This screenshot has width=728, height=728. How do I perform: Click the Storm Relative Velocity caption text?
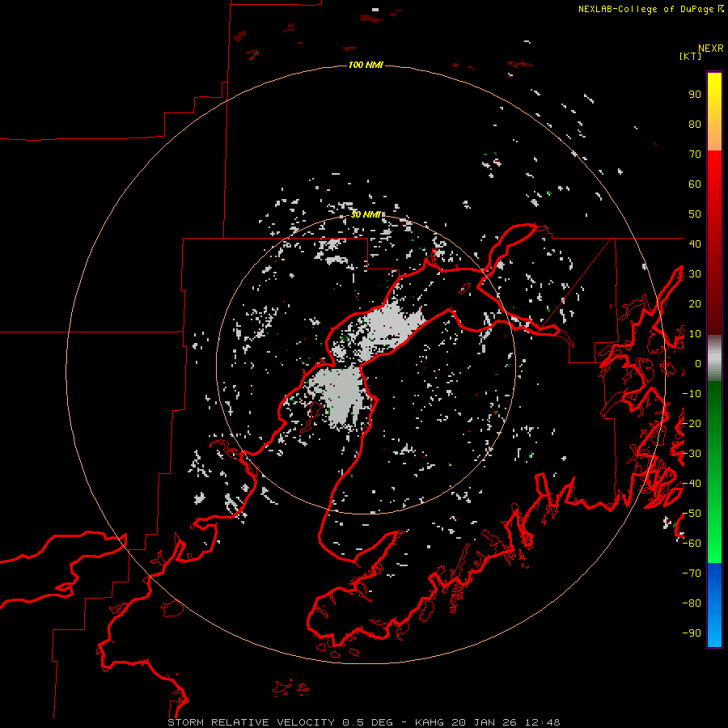coord(364,722)
